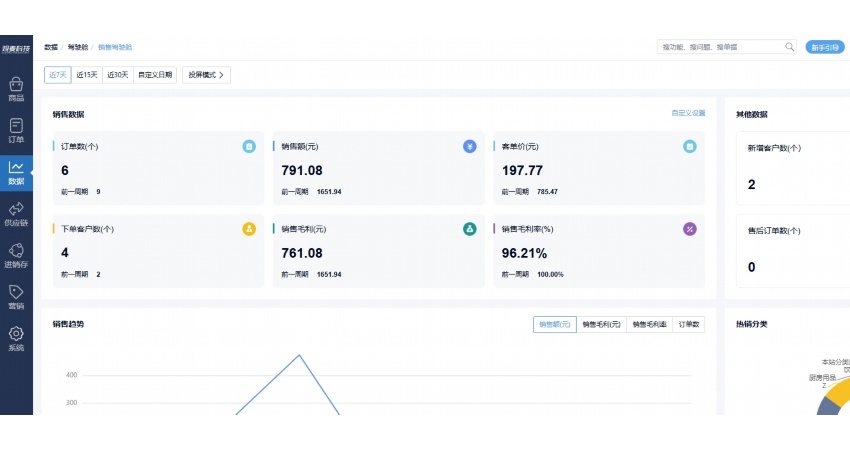
Task: Open 自定义设置 link
Action: 688,113
